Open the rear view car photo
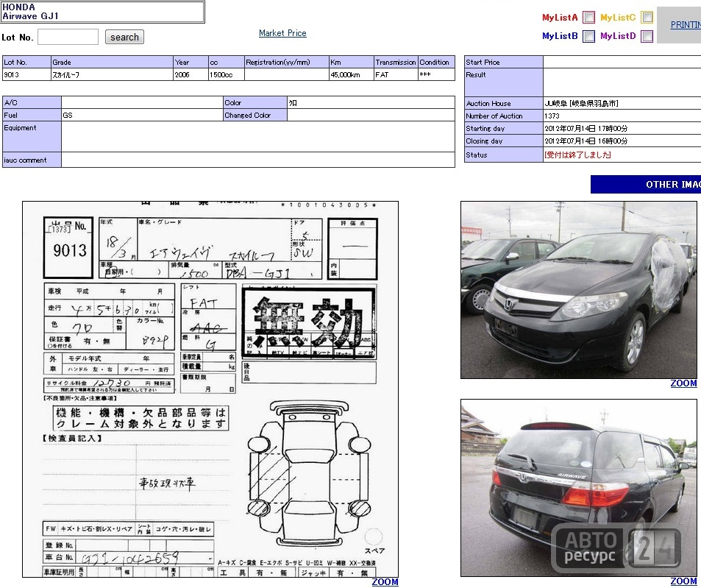Screen dimensions: 701x588 pos(579,488)
